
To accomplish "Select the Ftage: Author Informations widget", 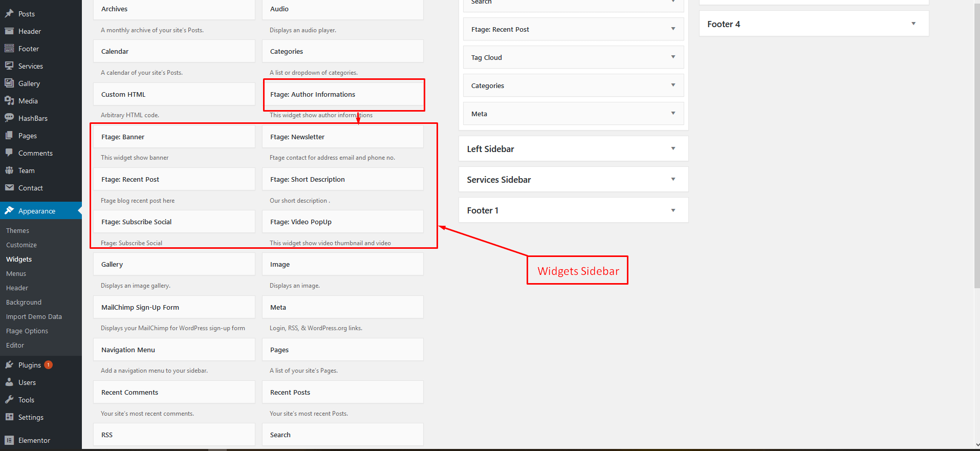I will 343,94.
